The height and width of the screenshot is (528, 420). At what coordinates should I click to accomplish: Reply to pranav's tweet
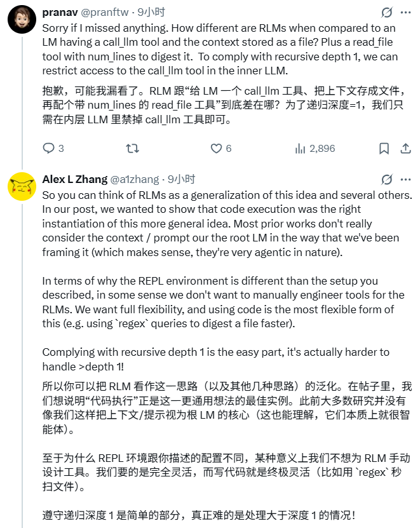coord(49,149)
